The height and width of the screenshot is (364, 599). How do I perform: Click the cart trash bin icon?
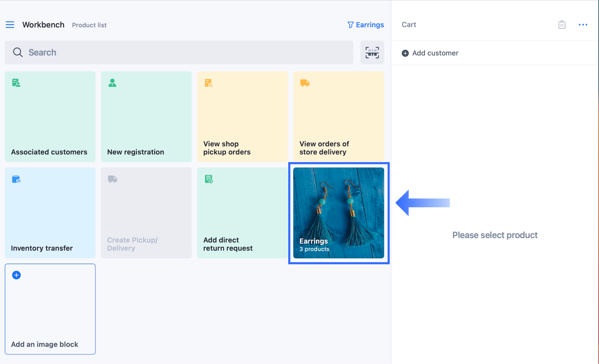pos(562,25)
